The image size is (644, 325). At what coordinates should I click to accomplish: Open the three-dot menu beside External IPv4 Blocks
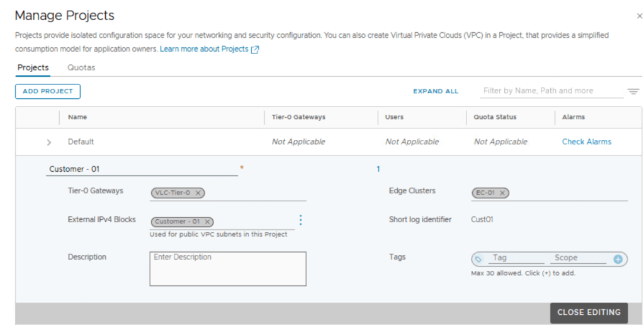coord(300,220)
